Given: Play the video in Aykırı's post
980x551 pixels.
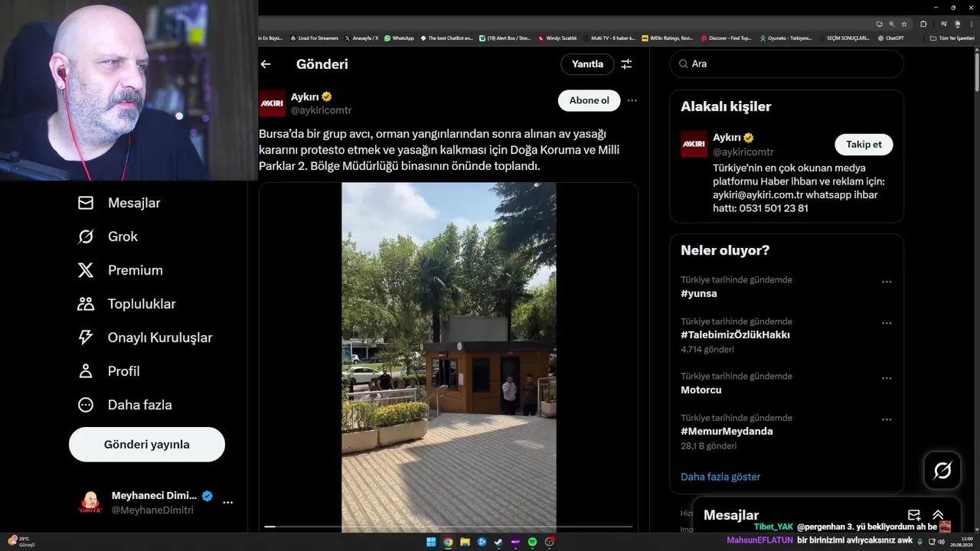Looking at the screenshot, I should click(449, 357).
